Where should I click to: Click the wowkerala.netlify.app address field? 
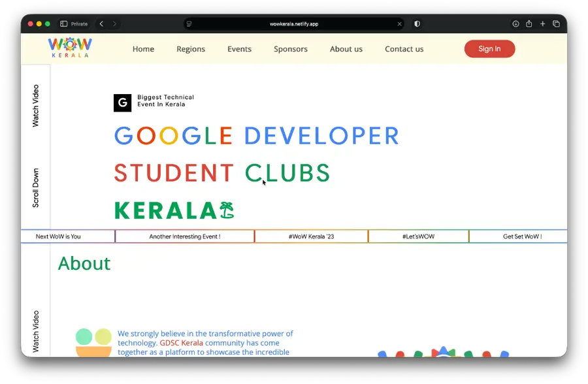[294, 24]
